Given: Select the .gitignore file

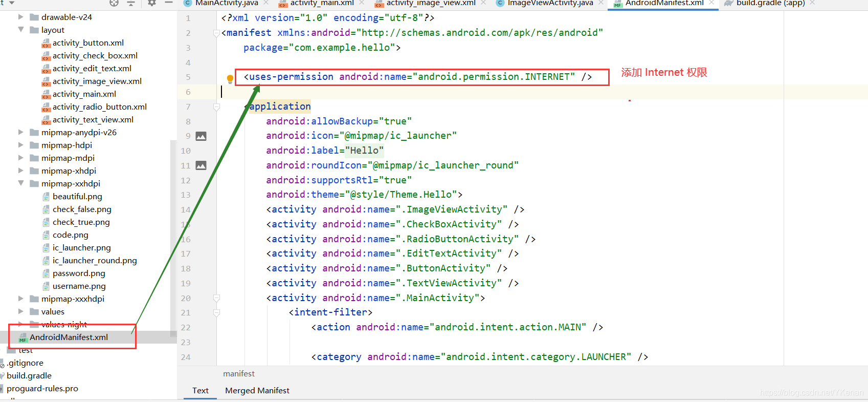Looking at the screenshot, I should point(25,363).
